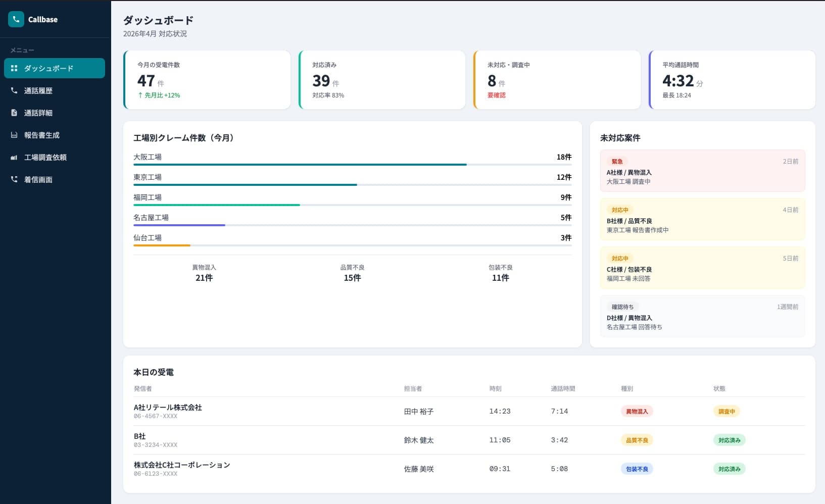Click the 先月比 +12% indicator

pos(159,95)
